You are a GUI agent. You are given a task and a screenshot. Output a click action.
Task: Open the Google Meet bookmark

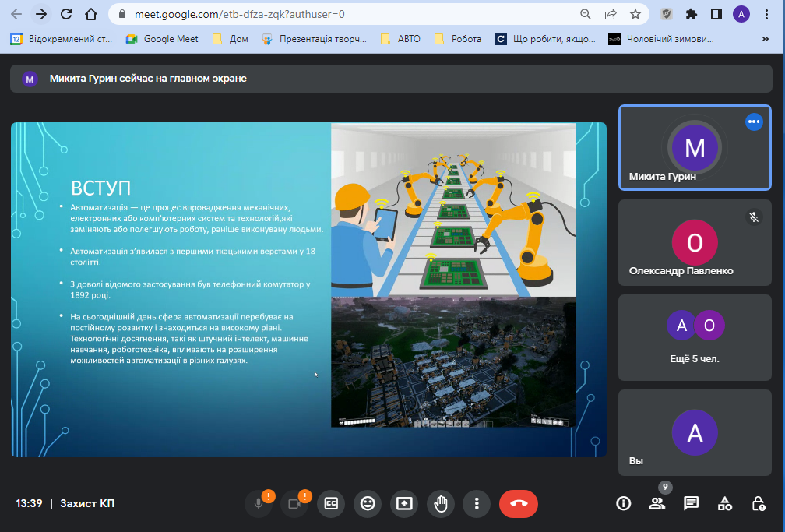coord(163,38)
